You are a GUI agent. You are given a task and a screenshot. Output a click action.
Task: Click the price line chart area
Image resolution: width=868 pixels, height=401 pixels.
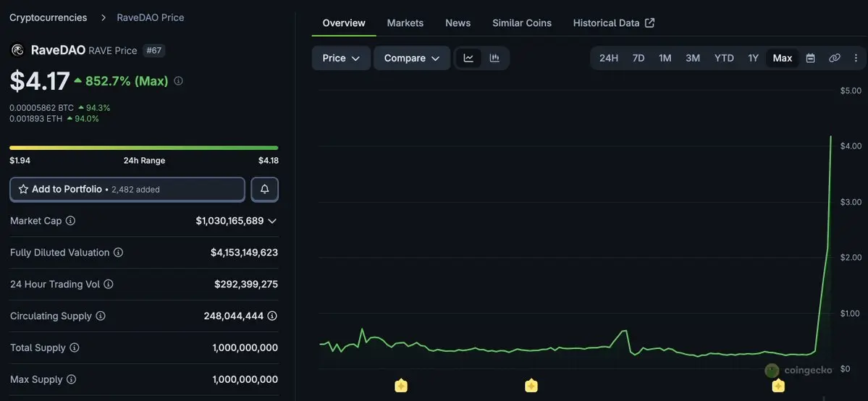576,230
